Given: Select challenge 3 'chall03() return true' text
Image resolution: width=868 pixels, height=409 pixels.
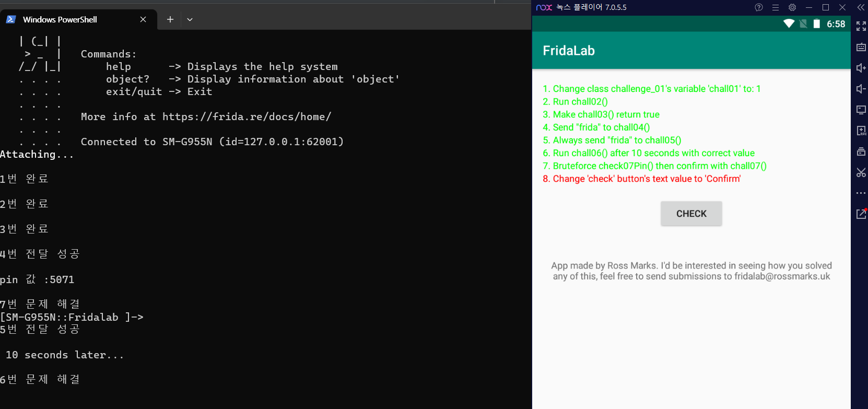Looking at the screenshot, I should tap(601, 114).
